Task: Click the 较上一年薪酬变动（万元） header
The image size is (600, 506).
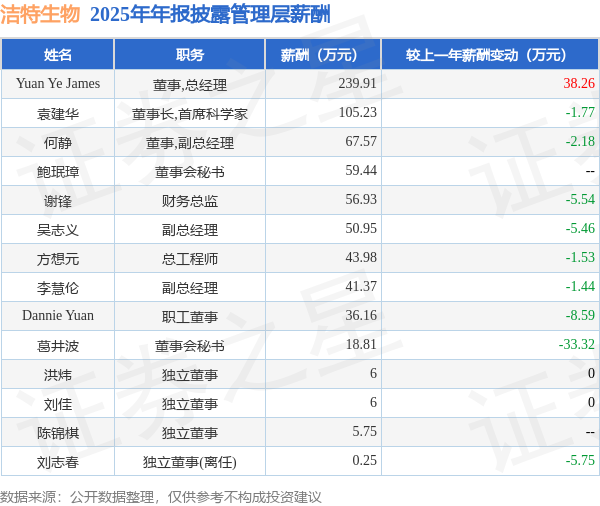Action: [x=490, y=55]
